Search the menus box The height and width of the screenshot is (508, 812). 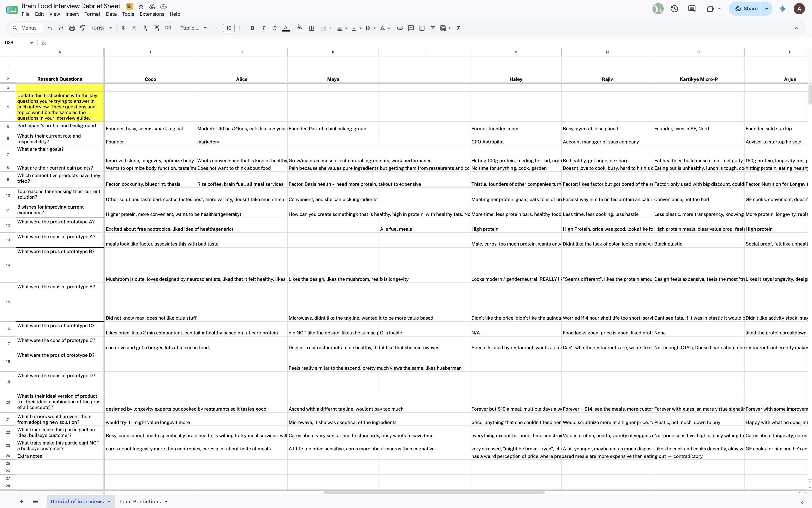[26, 28]
